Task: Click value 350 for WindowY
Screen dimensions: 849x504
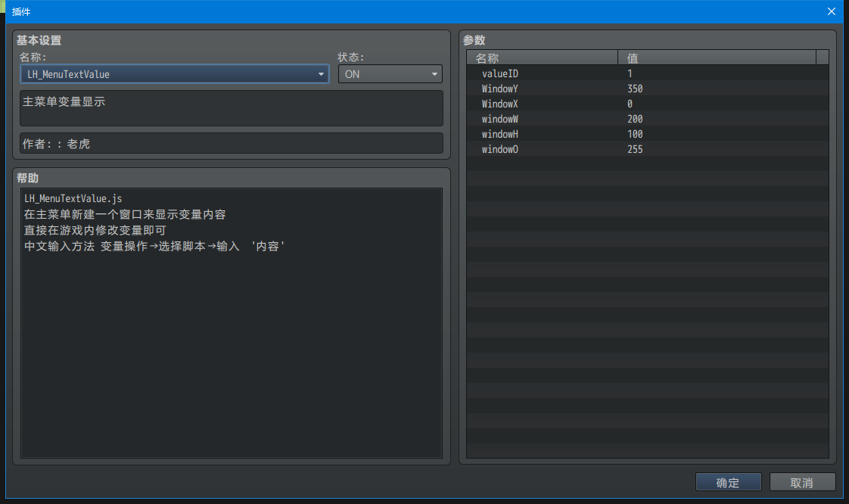Action: 635,89
